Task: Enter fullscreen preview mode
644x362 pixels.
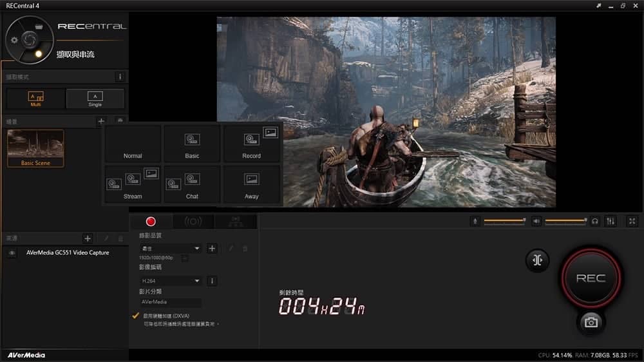Action: pyautogui.click(x=632, y=221)
